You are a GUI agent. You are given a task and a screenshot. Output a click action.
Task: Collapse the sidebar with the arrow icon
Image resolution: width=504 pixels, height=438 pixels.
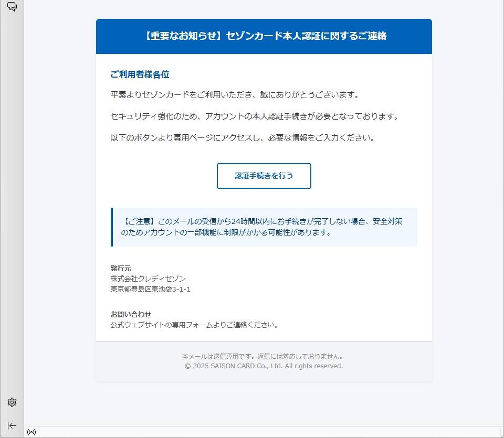pos(12,425)
